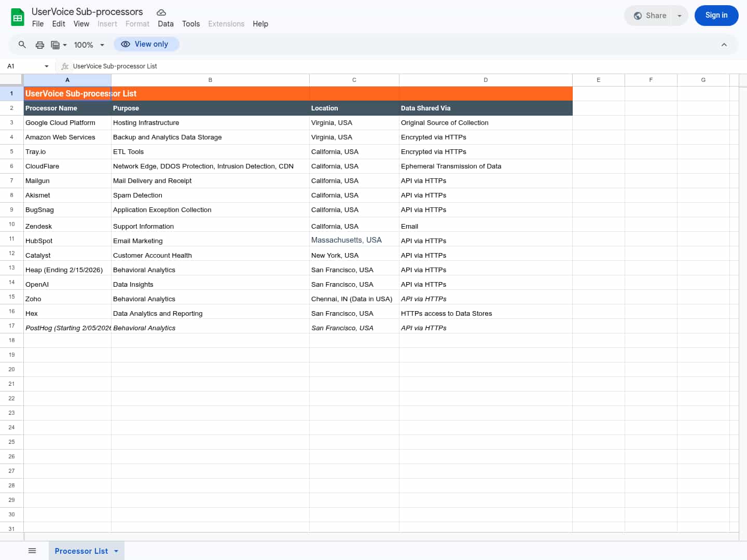Image resolution: width=747 pixels, height=560 pixels.
Task: Open the filter views table icon
Action: (x=58, y=45)
